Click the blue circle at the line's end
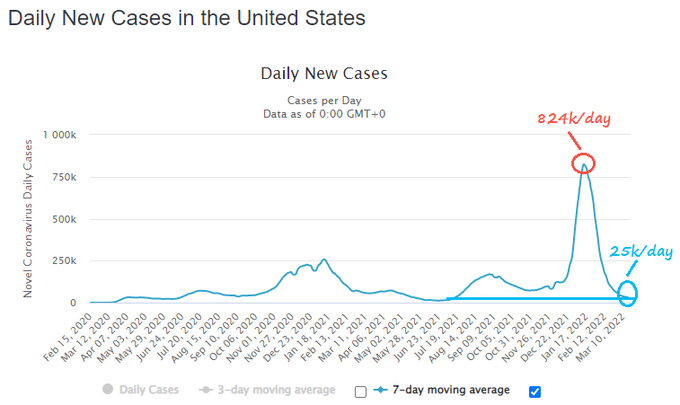The width and height of the screenshot is (680, 405). pyautogui.click(x=628, y=294)
